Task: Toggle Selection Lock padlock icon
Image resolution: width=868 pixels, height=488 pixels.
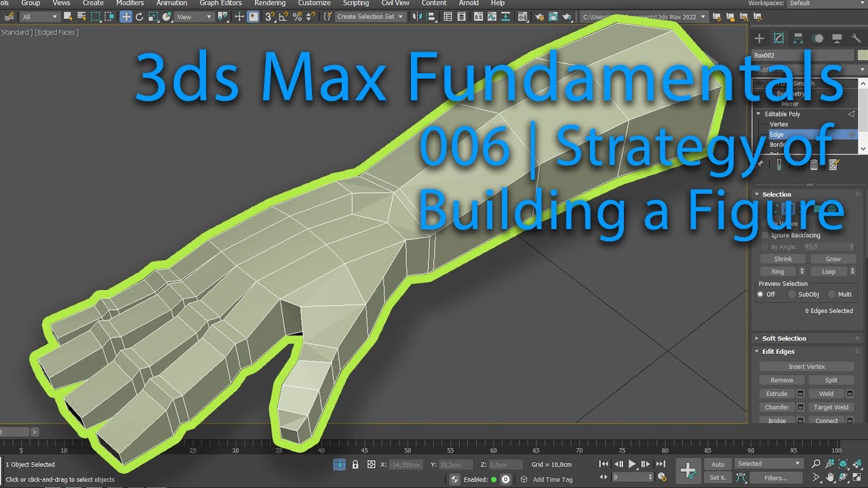Action: point(355,465)
